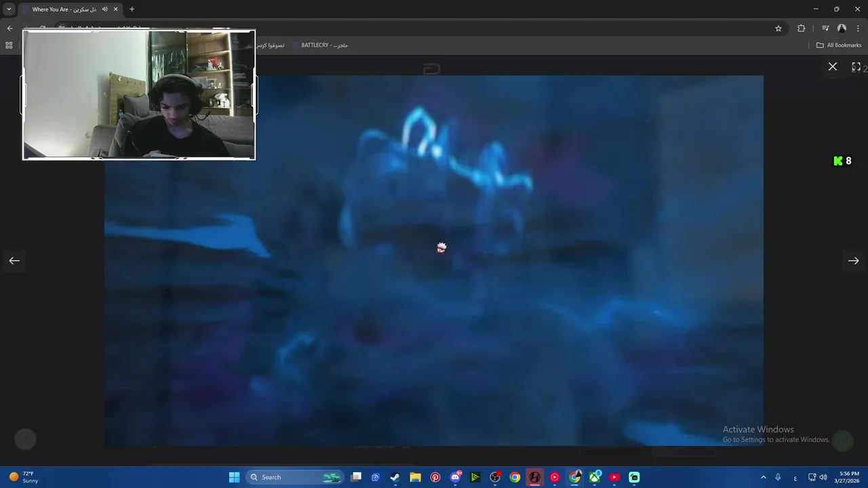Image resolution: width=868 pixels, height=488 pixels.
Task: Open Pinterest from the taskbar
Action: (435, 477)
